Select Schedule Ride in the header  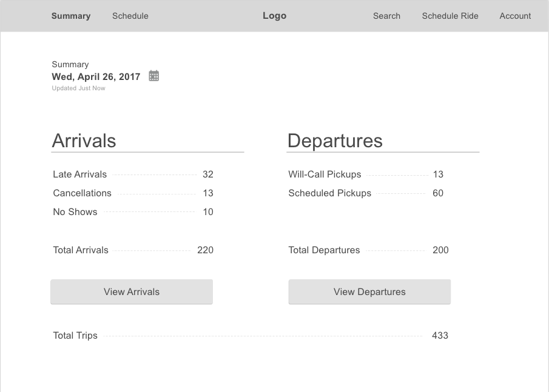pyautogui.click(x=450, y=16)
